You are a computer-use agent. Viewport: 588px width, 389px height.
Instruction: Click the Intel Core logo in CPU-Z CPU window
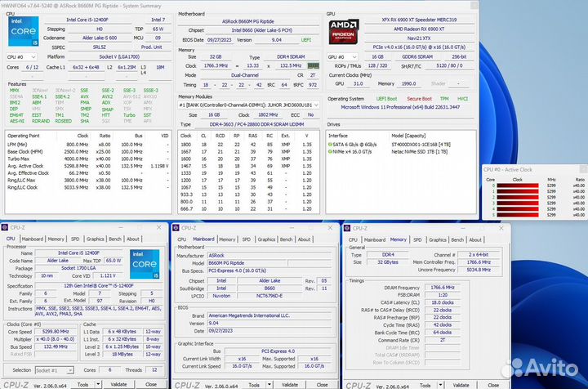[x=145, y=265]
